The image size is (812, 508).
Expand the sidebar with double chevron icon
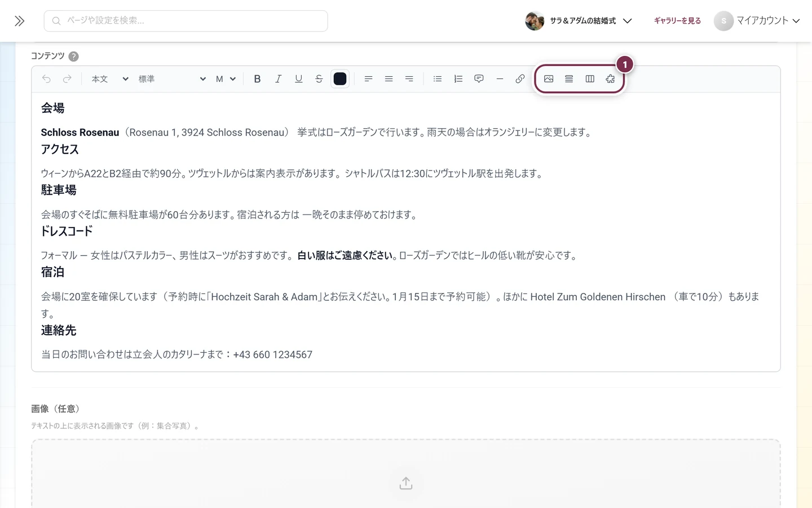click(20, 21)
